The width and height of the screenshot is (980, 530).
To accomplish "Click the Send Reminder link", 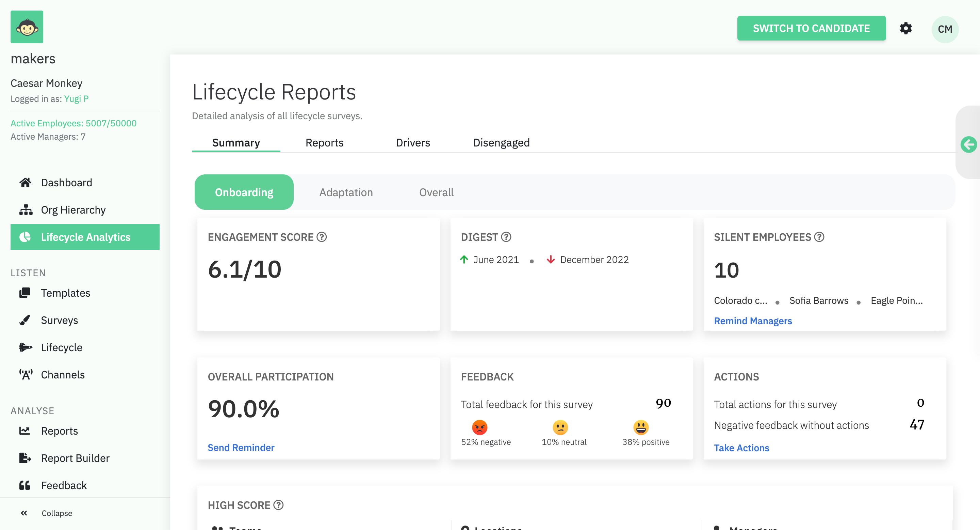I will (241, 448).
